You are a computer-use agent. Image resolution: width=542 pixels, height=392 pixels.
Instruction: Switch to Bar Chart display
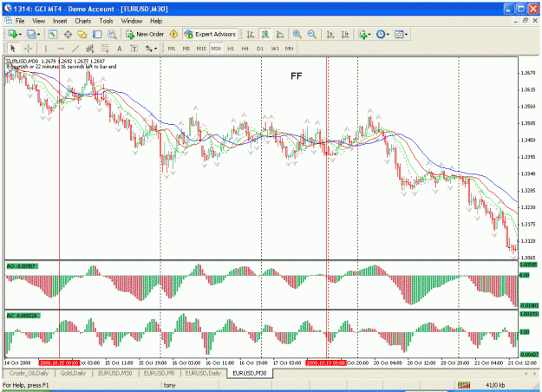(x=251, y=34)
